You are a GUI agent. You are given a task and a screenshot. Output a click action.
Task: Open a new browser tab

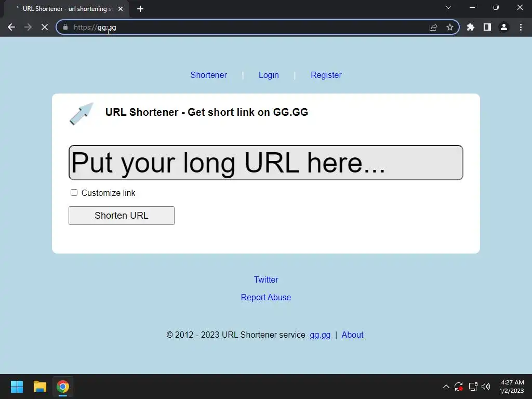pyautogui.click(x=140, y=9)
